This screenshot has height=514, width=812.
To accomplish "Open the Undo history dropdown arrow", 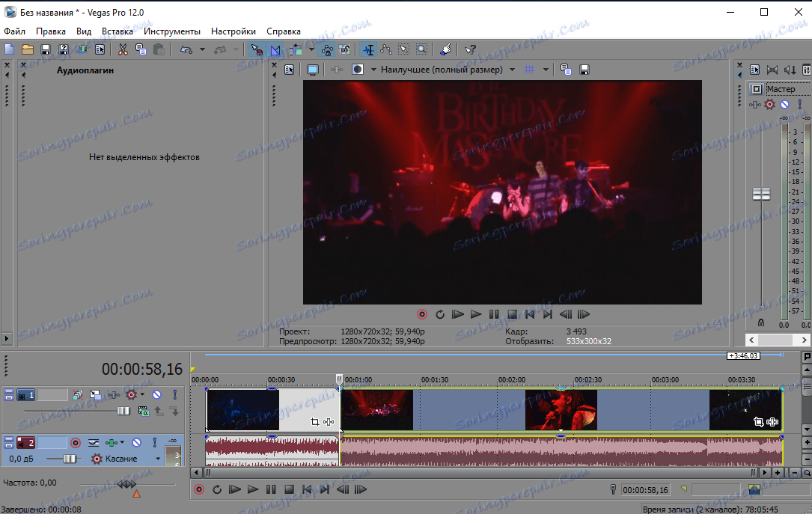I will (x=203, y=49).
